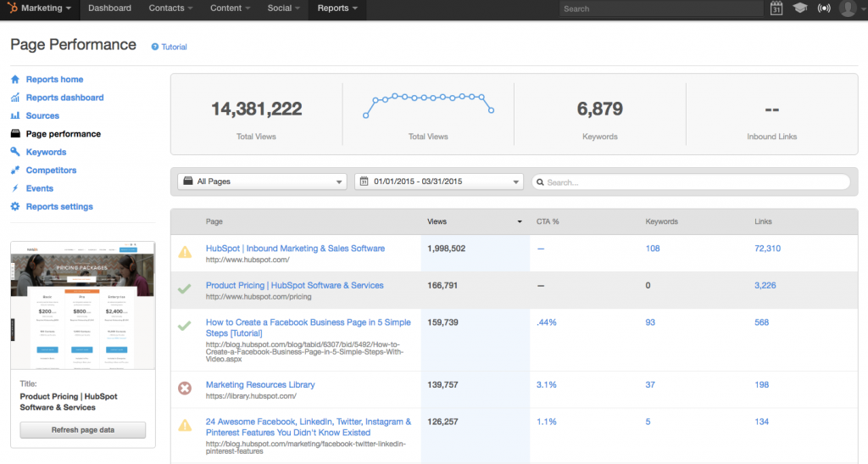Click in the top bar Search field
The height and width of the screenshot is (464, 868).
(661, 8)
